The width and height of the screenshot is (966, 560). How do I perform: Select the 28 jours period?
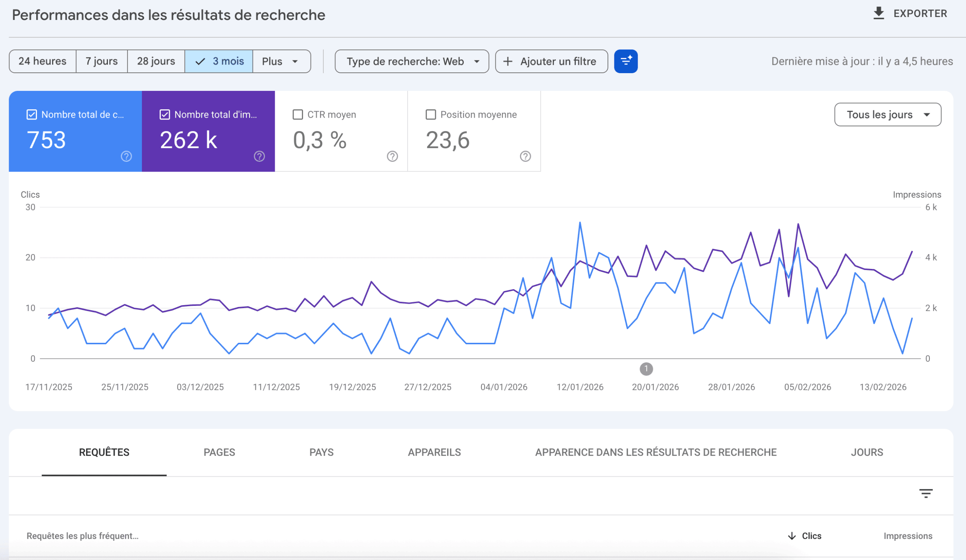click(155, 61)
